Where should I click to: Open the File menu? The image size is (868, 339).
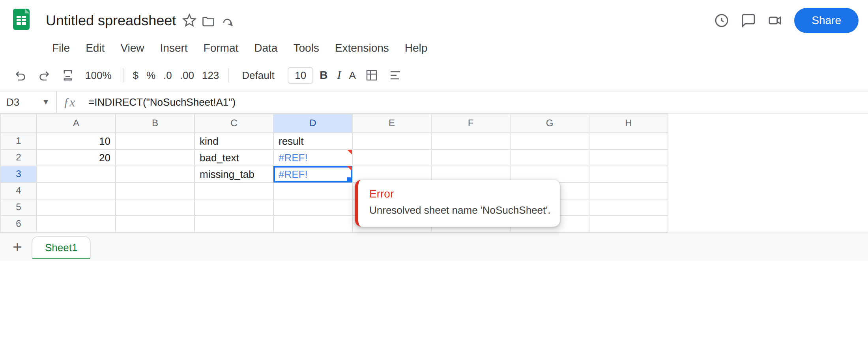pos(61,48)
